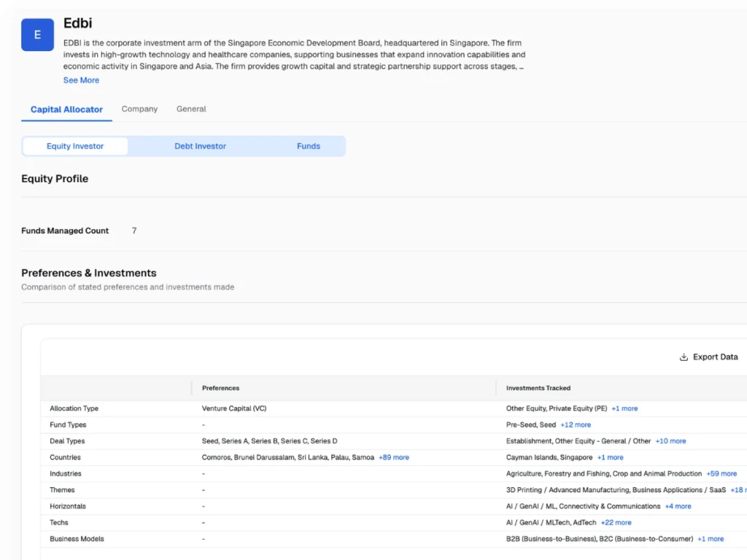Expand +12 more in Fund Types row
This screenshot has height=560, width=747.
[576, 425]
